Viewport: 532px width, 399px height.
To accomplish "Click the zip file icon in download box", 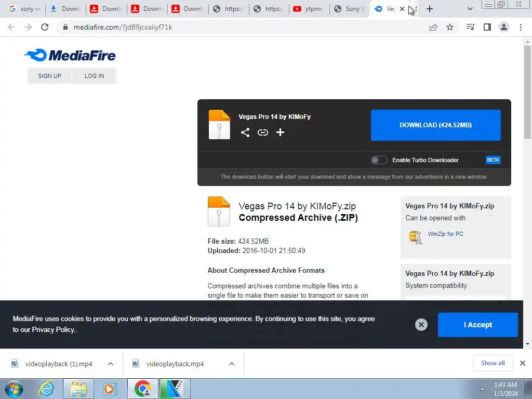I will tap(219, 125).
